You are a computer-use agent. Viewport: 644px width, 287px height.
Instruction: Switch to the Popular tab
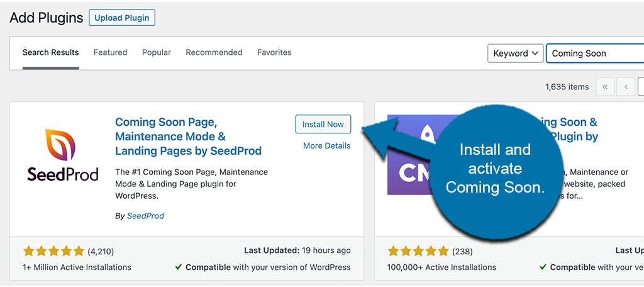coord(156,52)
